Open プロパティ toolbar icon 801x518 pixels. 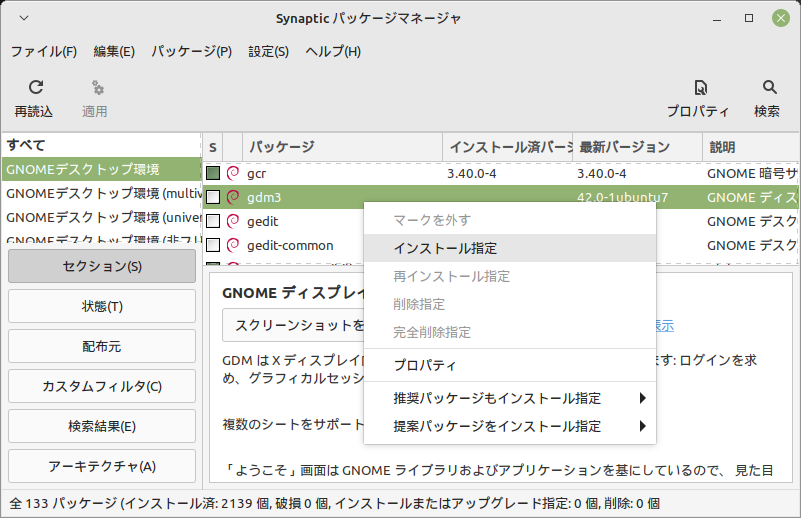(700, 88)
